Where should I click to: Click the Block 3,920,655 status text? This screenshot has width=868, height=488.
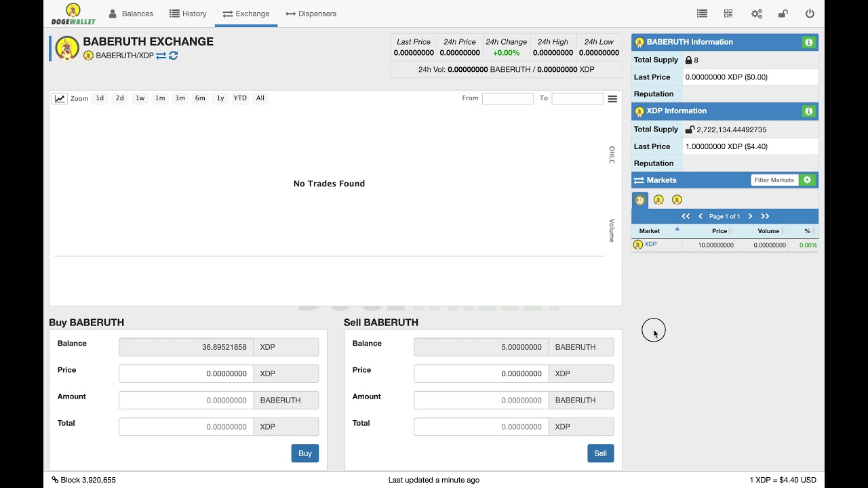pyautogui.click(x=83, y=480)
